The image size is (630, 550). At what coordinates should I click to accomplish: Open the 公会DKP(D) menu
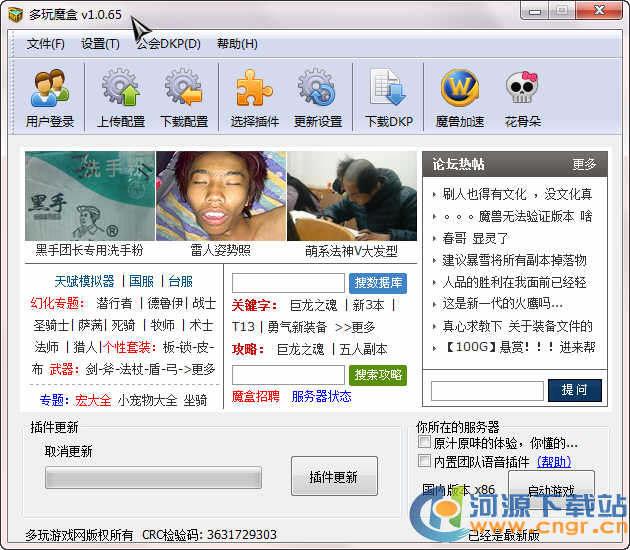pyautogui.click(x=168, y=43)
